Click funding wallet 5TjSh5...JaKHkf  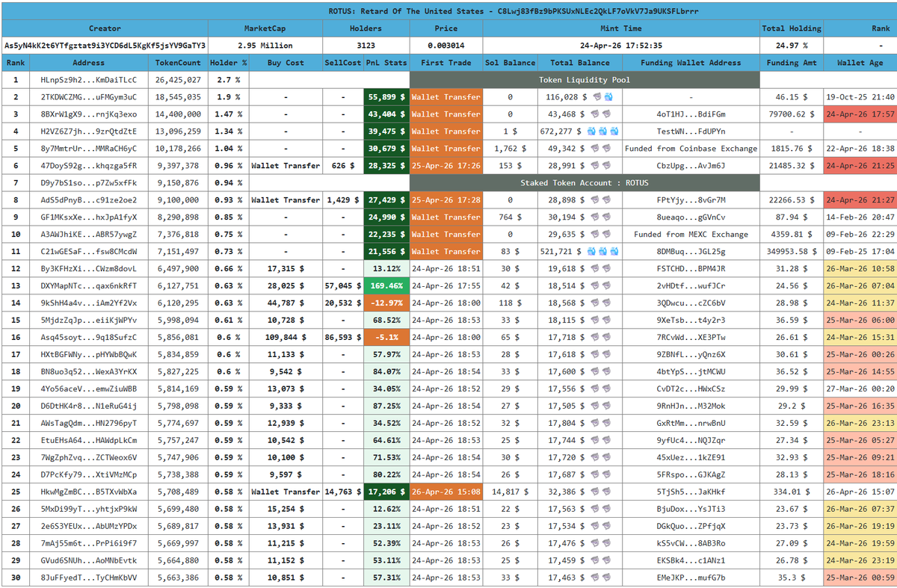691,492
